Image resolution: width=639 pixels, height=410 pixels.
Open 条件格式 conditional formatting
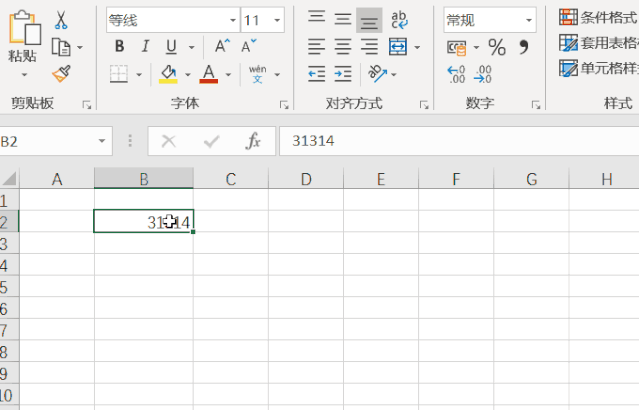(x=599, y=18)
